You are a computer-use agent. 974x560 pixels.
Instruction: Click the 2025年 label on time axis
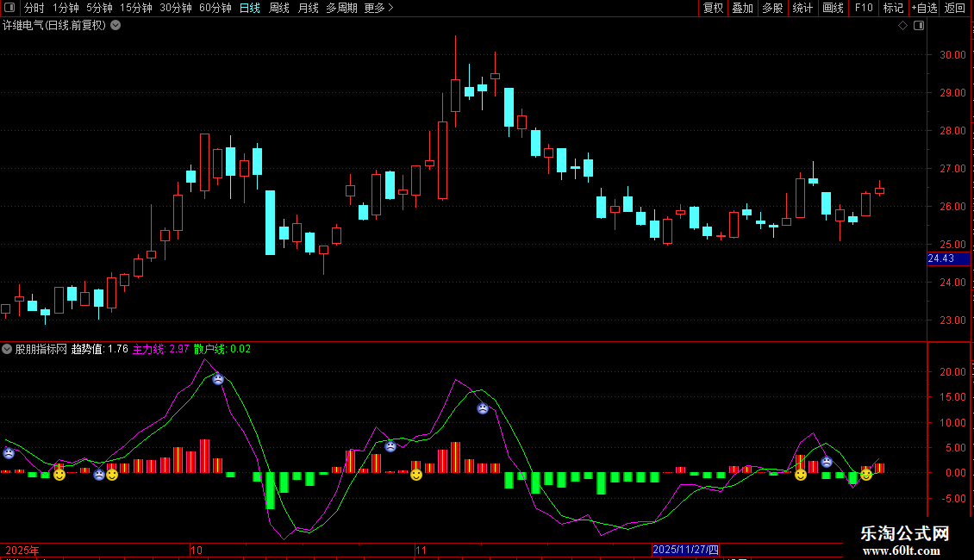22,550
